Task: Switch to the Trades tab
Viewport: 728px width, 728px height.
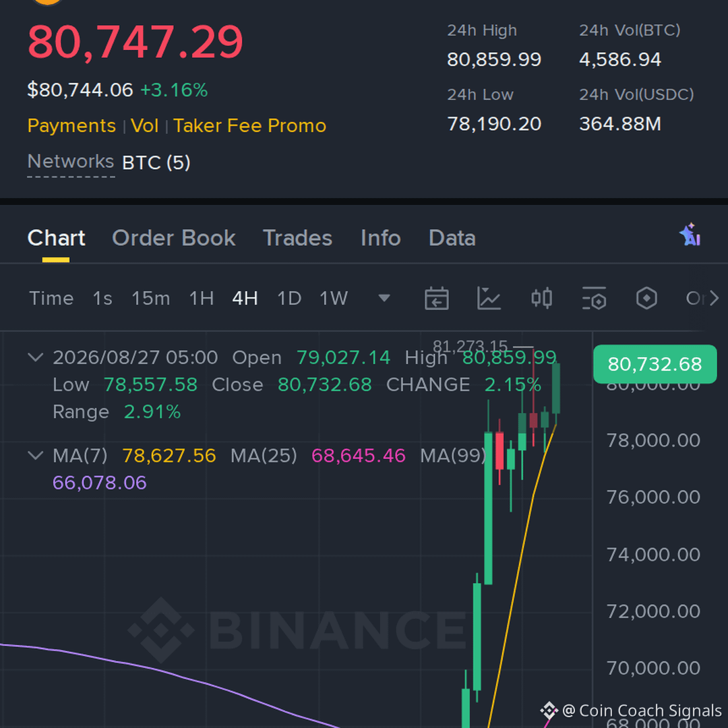Action: click(298, 238)
